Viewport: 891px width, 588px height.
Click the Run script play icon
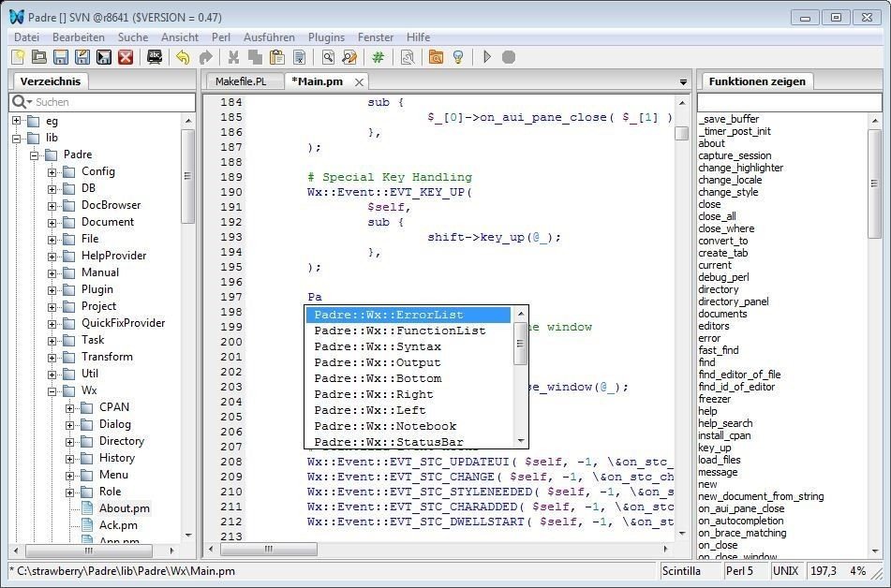point(487,57)
